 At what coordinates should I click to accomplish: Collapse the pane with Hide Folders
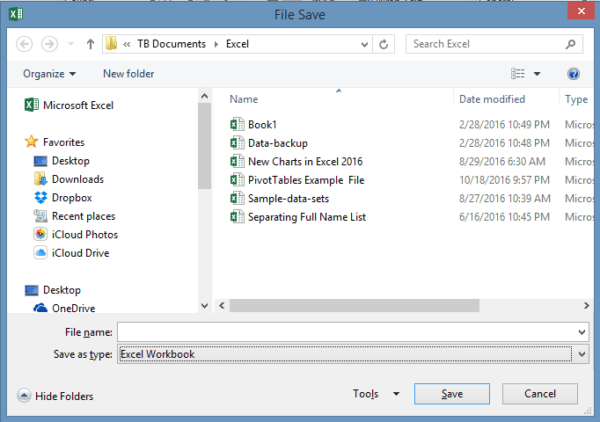pyautogui.click(x=55, y=396)
